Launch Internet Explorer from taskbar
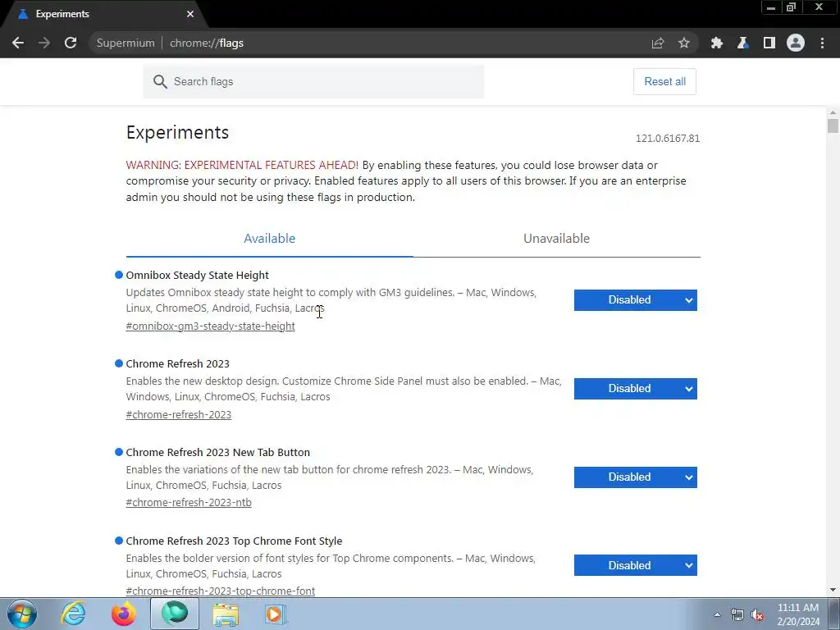 [73, 614]
